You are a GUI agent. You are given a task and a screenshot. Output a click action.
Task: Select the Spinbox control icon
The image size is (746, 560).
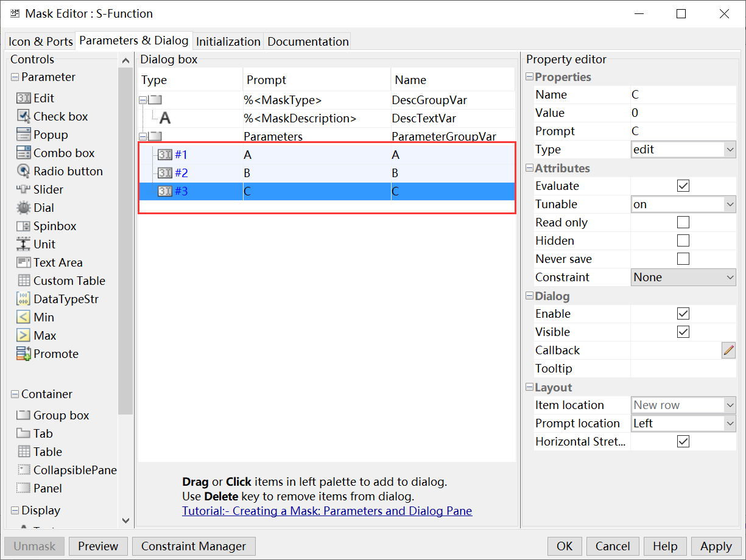point(24,226)
